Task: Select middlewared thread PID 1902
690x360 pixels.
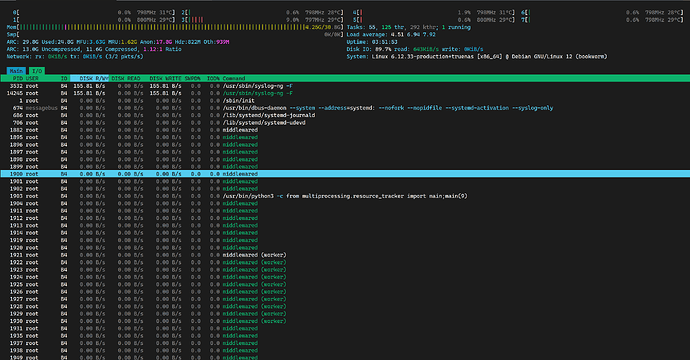Action: [x=345, y=189]
